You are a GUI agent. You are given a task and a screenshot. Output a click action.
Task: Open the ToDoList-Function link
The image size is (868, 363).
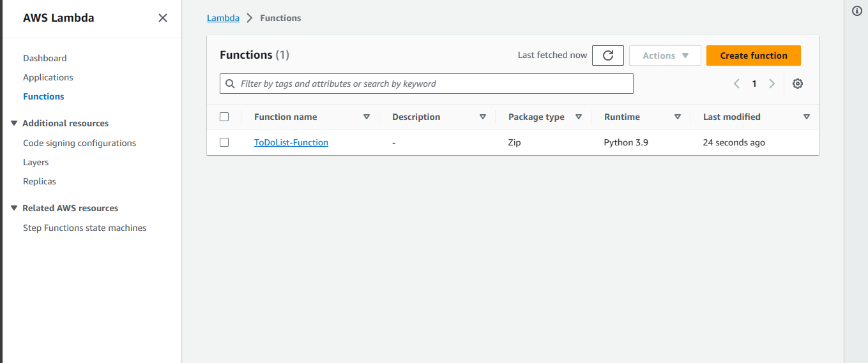click(291, 142)
